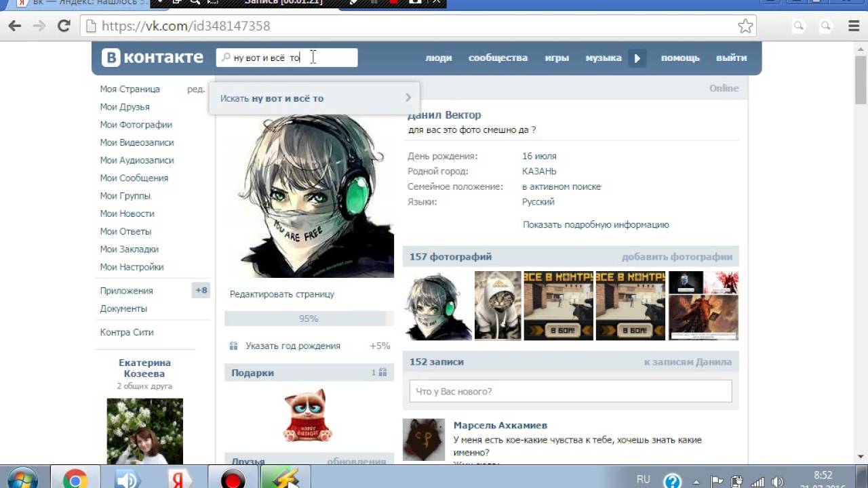
Task: Go to Моя Страница
Action: tap(130, 89)
